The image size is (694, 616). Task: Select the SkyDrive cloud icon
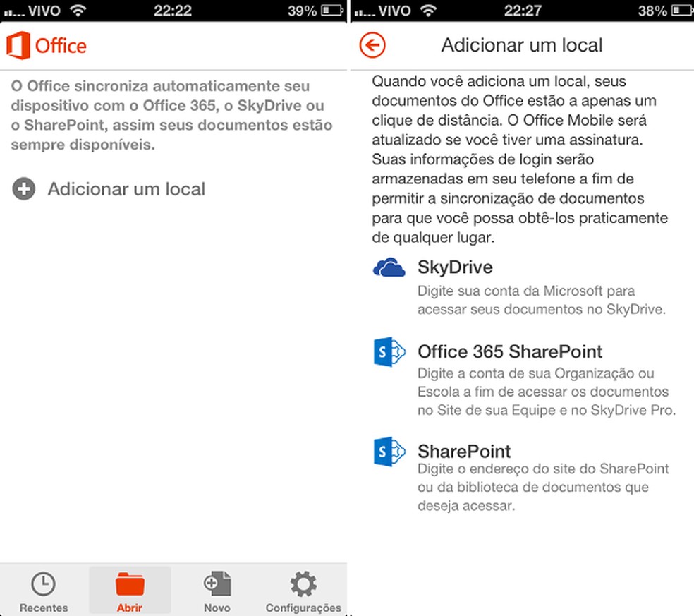click(389, 267)
